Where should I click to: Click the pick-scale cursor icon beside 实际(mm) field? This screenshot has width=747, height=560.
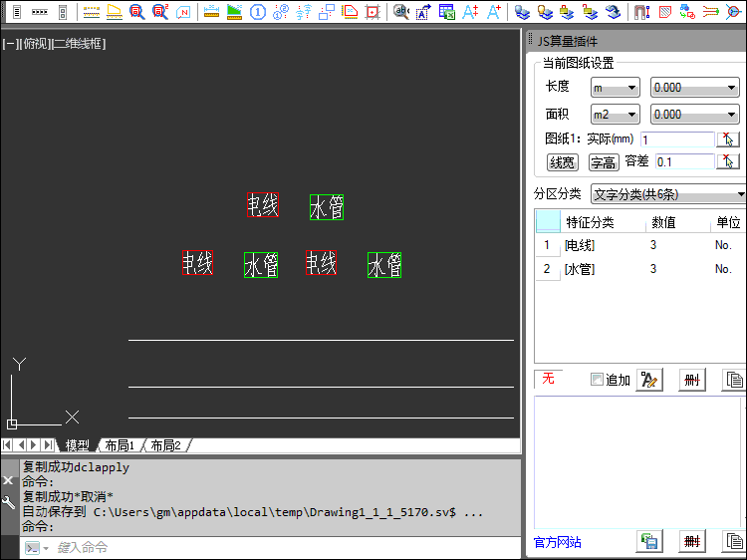[728, 139]
